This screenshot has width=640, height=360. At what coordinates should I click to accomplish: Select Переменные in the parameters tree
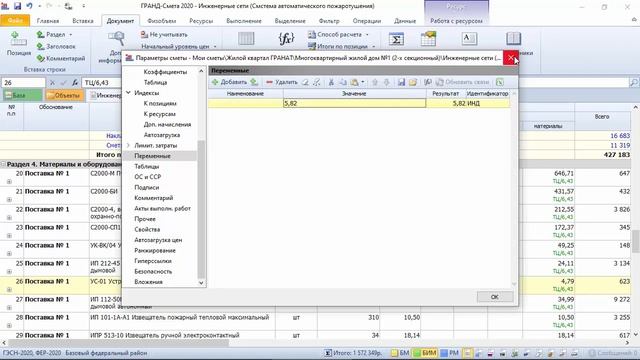click(x=152, y=156)
